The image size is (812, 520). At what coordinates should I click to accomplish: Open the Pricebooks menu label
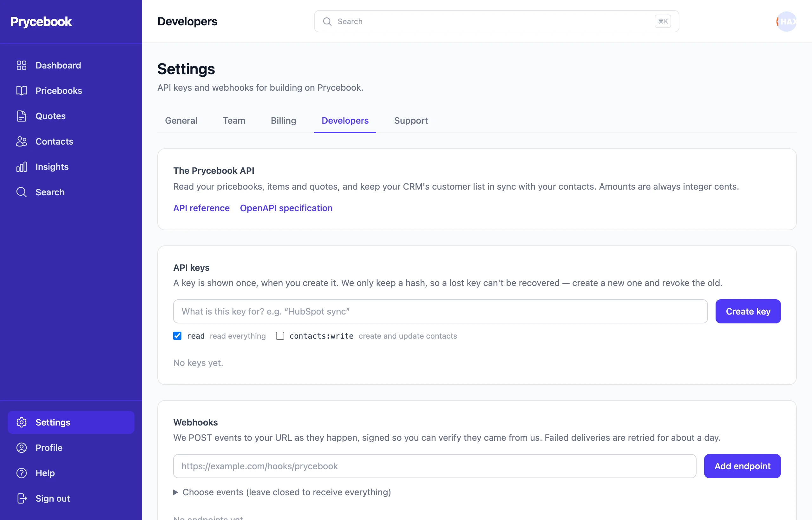tap(59, 90)
